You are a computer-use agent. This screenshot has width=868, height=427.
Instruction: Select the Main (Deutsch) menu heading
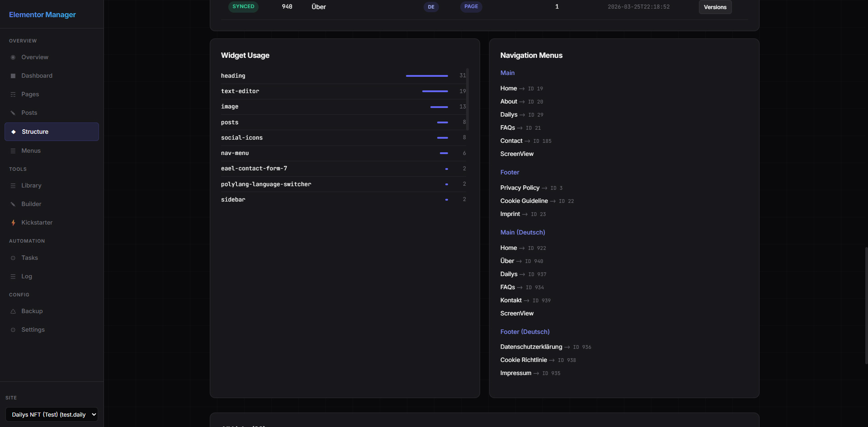522,232
